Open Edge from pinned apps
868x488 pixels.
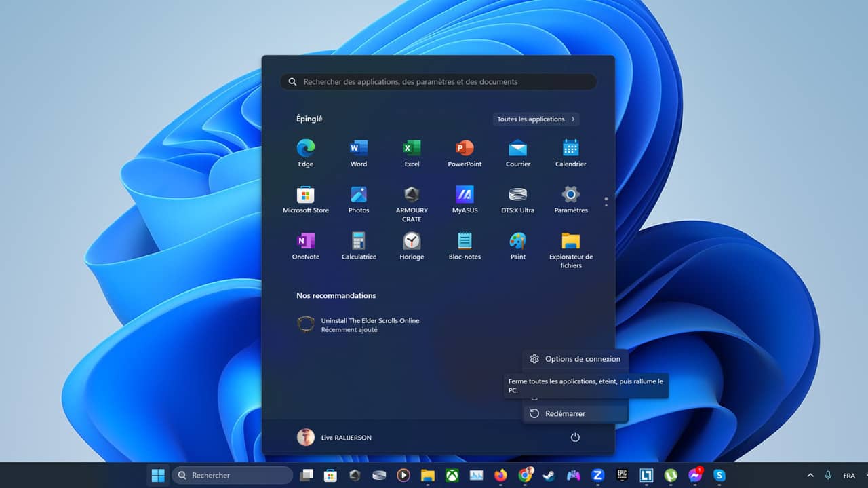coord(305,153)
